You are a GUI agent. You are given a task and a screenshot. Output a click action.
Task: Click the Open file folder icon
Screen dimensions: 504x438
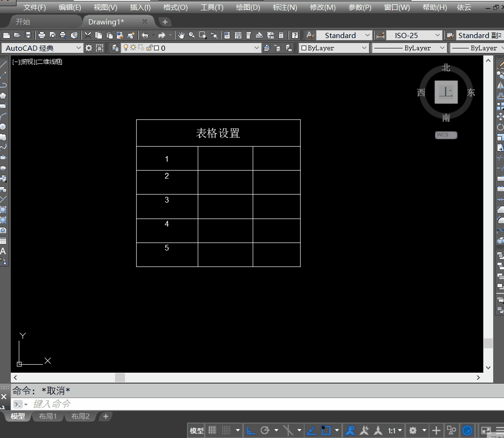click(17, 35)
